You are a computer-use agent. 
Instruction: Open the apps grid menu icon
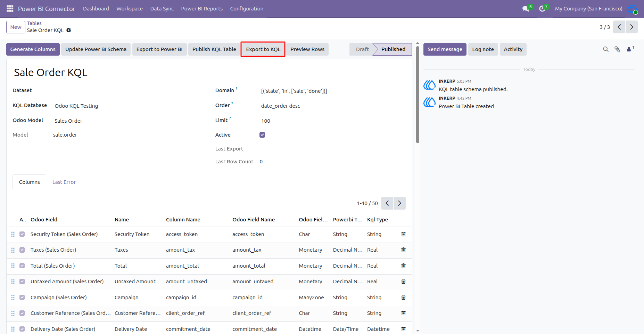tap(10, 9)
